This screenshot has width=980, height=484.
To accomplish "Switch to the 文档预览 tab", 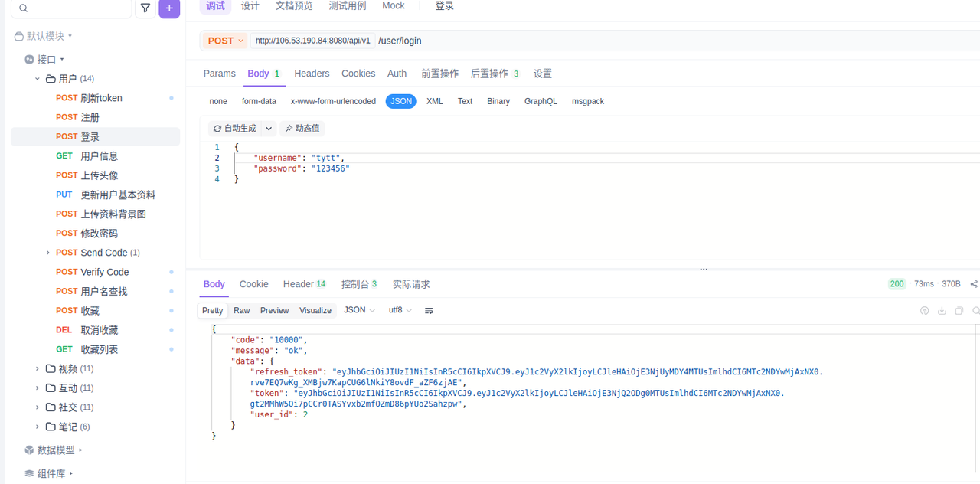I will point(294,5).
